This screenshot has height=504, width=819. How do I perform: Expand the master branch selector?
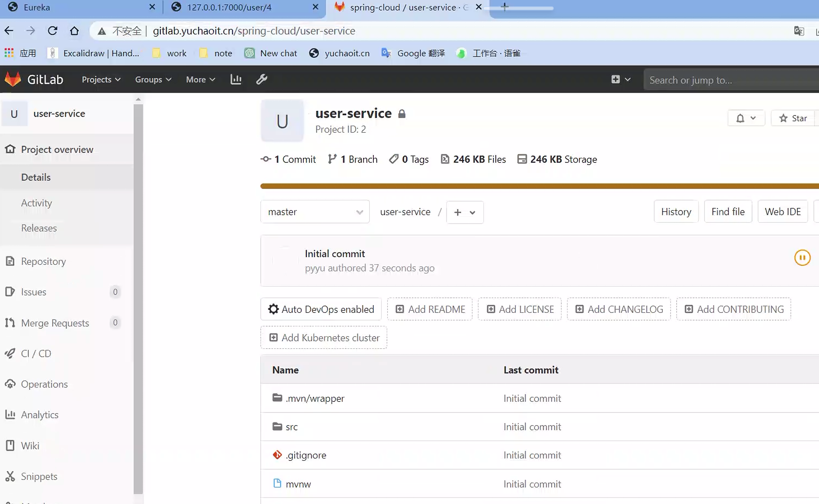coord(315,212)
